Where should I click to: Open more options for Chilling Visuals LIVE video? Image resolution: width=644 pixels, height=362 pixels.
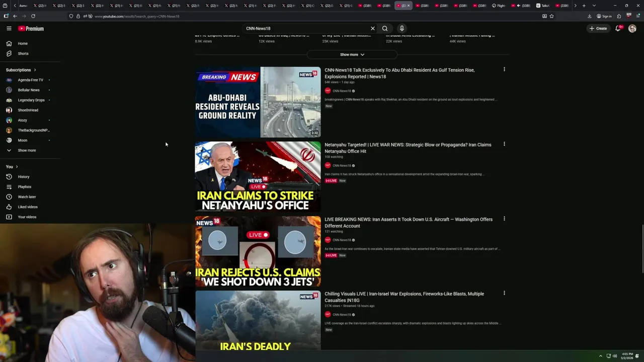point(504,293)
